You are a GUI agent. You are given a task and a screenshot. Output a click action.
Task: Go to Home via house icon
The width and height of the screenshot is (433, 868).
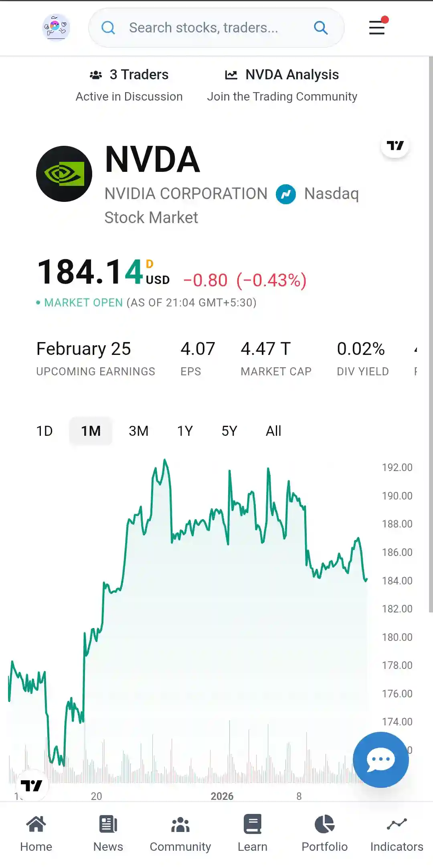[x=36, y=834]
